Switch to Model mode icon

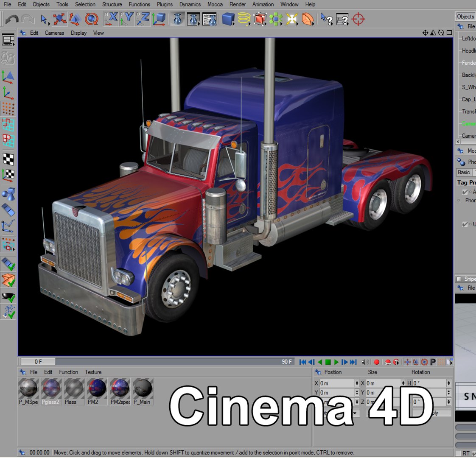click(x=8, y=77)
